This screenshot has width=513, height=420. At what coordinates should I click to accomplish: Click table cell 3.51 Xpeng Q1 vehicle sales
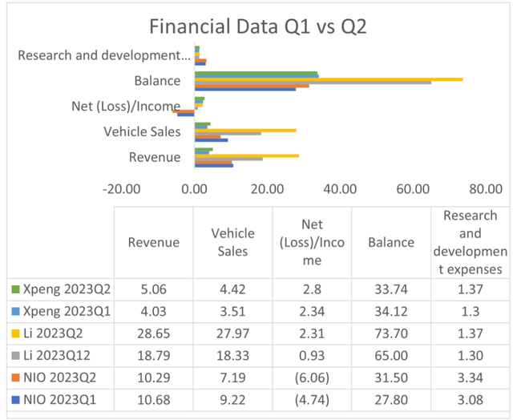point(233,312)
